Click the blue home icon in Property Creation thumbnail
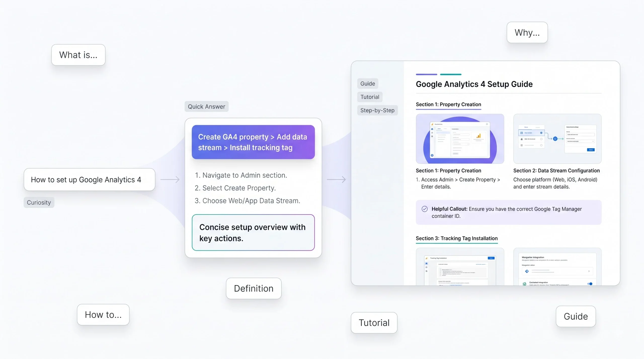 (432, 129)
